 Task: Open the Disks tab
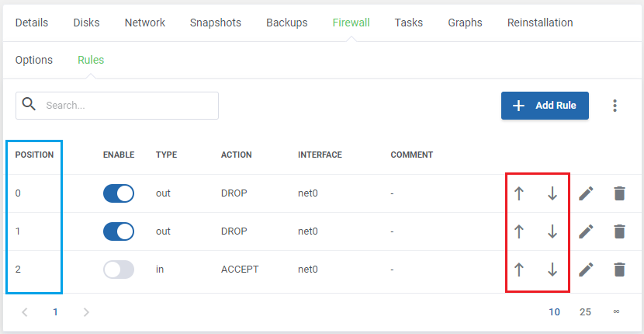coord(86,23)
